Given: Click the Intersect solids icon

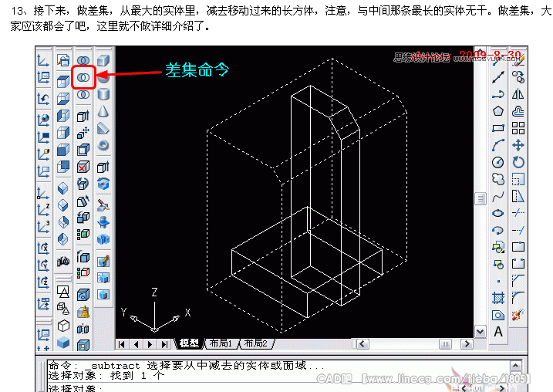Looking at the screenshot, I should click(x=83, y=95).
